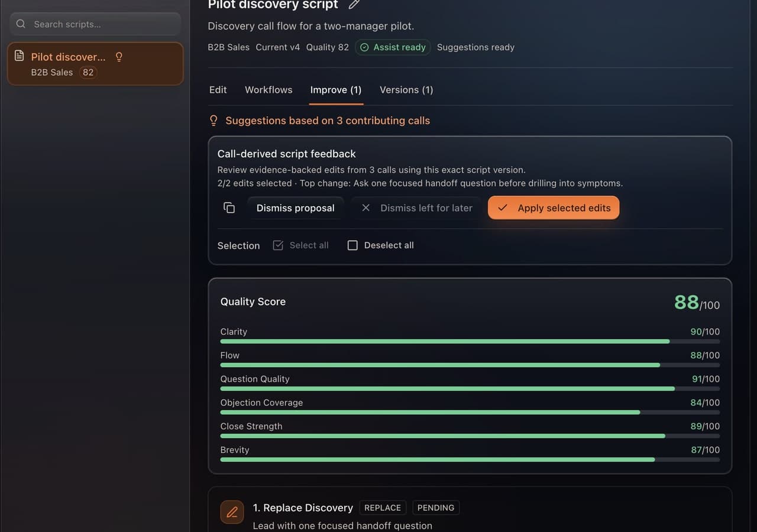The height and width of the screenshot is (532, 757).
Task: Click the REPLACE tag on the Discovery edit
Action: (383, 508)
